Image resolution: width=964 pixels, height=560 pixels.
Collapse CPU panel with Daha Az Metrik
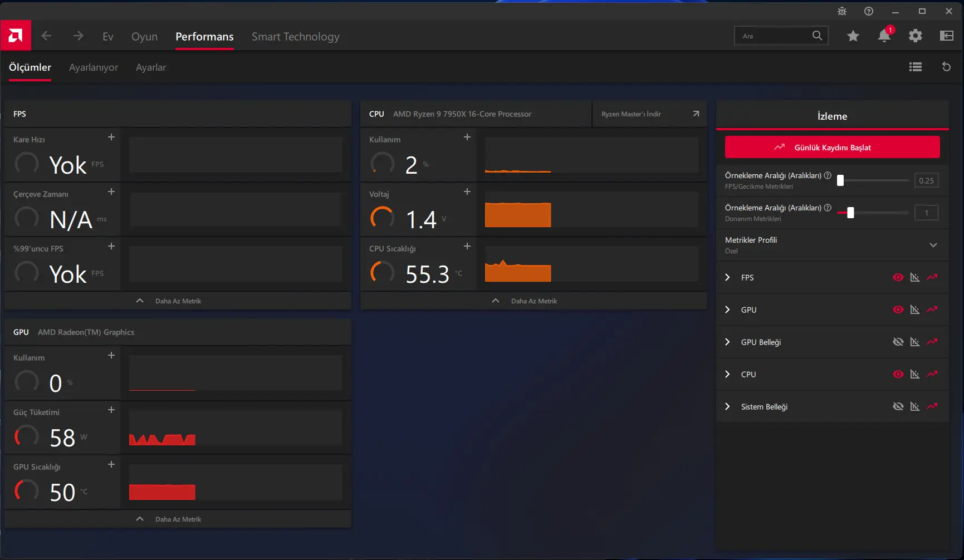pos(534,301)
